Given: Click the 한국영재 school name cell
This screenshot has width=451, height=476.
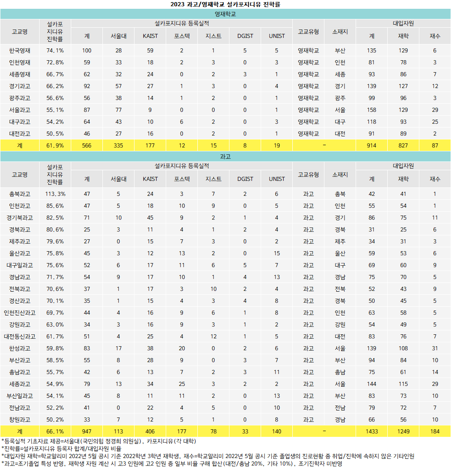Looking at the screenshot, I should [20, 51].
